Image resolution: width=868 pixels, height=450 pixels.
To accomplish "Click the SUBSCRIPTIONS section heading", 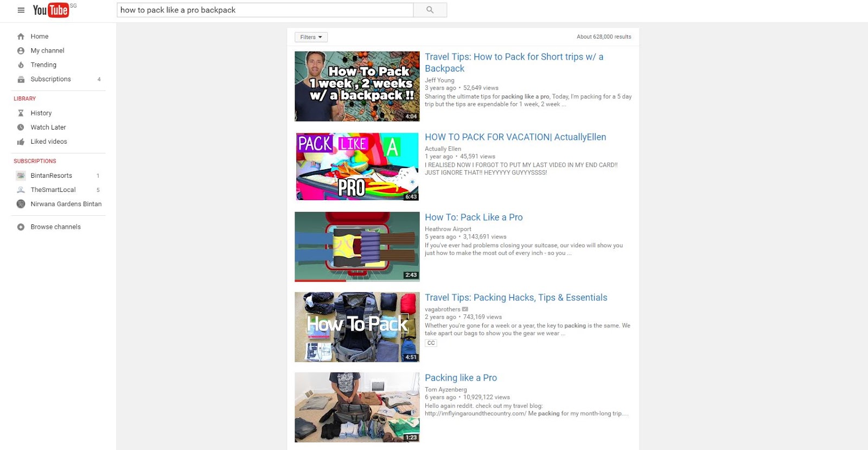I will [x=35, y=161].
